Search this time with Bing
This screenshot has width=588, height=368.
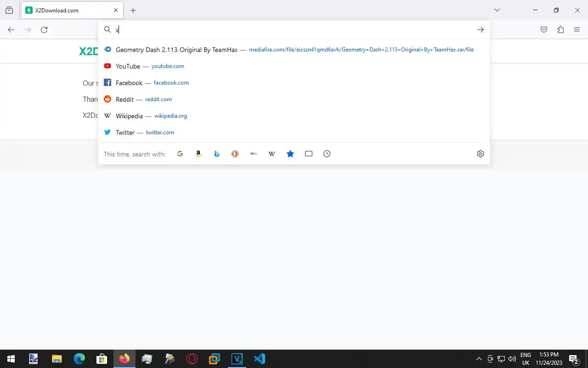coord(217,154)
